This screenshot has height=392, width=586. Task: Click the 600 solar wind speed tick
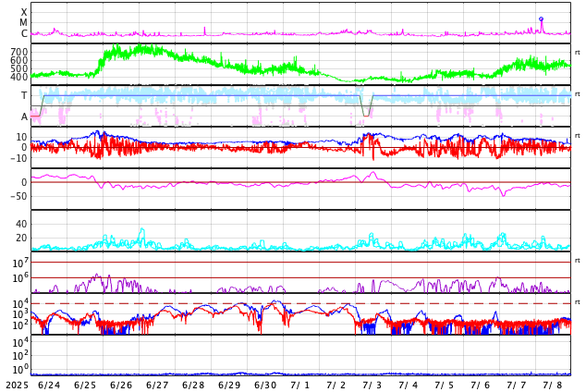pyautogui.click(x=19, y=60)
